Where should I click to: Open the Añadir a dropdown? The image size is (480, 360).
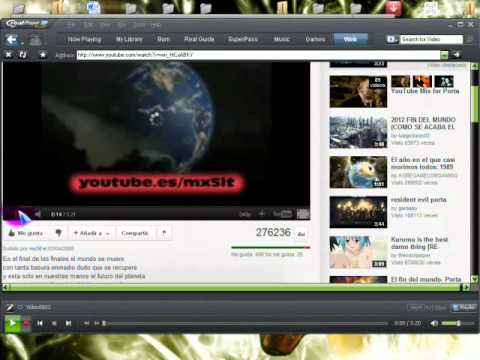92,233
